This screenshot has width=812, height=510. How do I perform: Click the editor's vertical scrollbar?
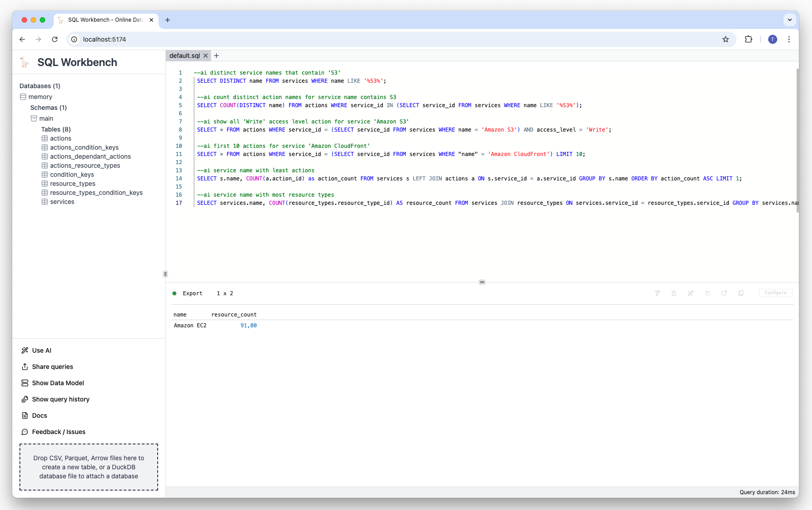click(x=797, y=140)
